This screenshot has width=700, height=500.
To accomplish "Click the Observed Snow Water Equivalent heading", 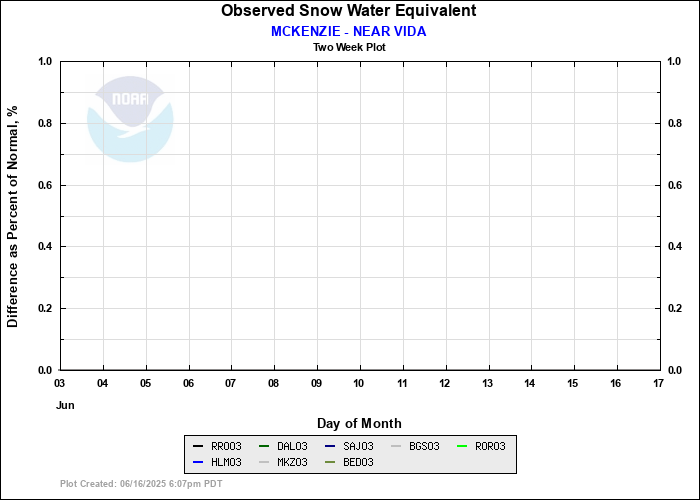I will pos(349,10).
